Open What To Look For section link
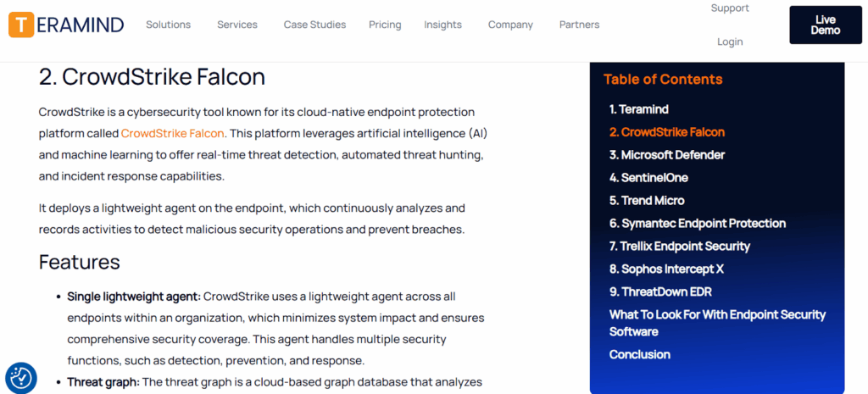The height and width of the screenshot is (394, 868). 717,323
